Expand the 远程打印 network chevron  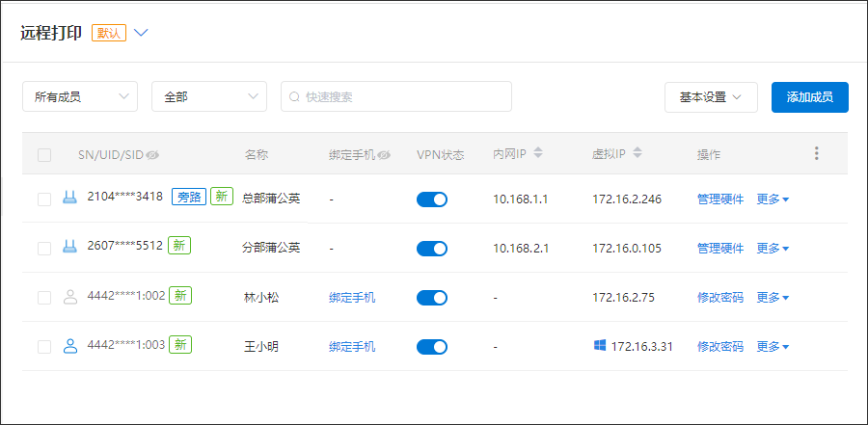(141, 33)
